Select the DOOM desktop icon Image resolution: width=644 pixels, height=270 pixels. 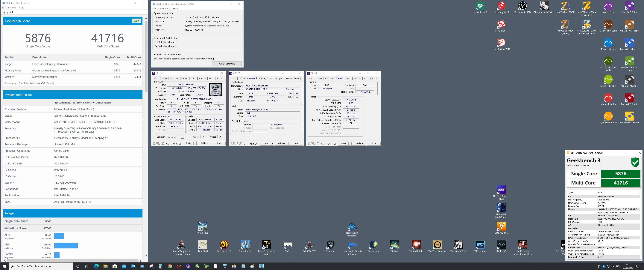[x=288, y=246]
